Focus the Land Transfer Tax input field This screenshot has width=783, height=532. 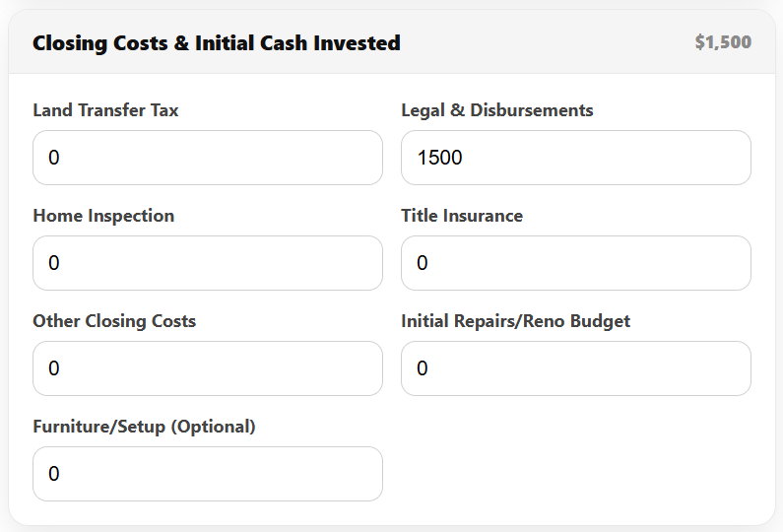207,158
